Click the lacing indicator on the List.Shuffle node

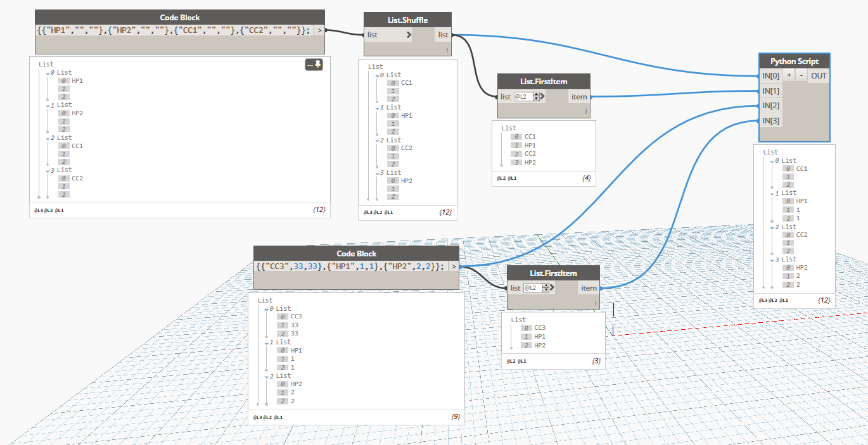pos(447,49)
